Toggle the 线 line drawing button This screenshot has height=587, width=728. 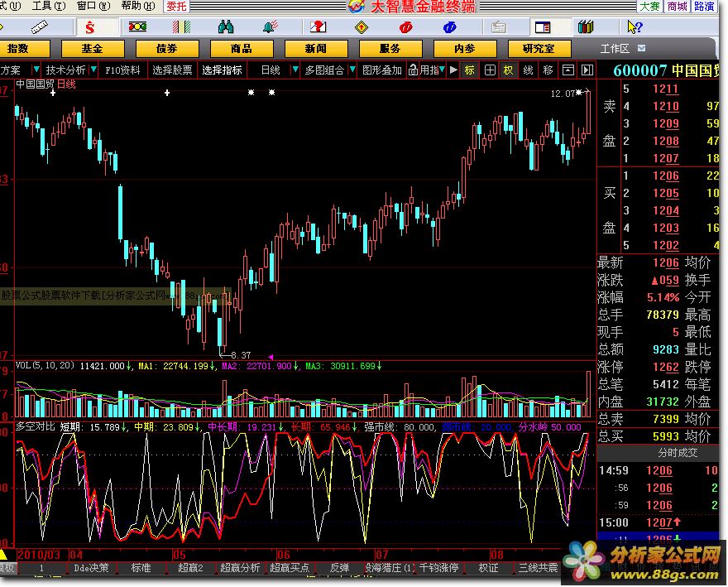pos(529,70)
